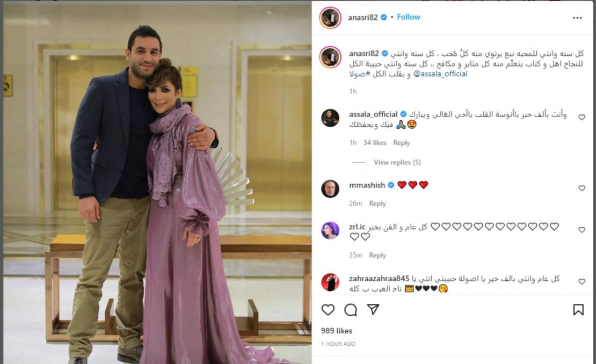The image size is (596, 364).
Task: Open the post photo of the couple
Action: pos(157,183)
